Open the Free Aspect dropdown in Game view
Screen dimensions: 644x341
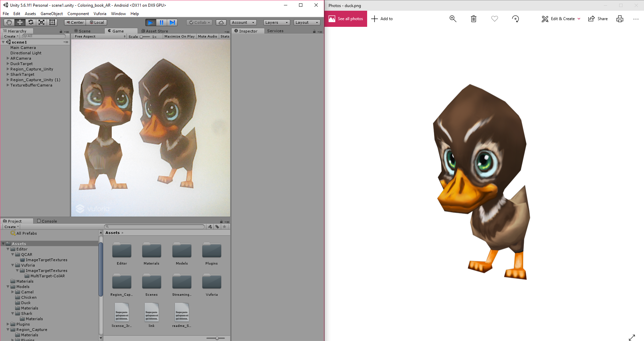tap(100, 37)
